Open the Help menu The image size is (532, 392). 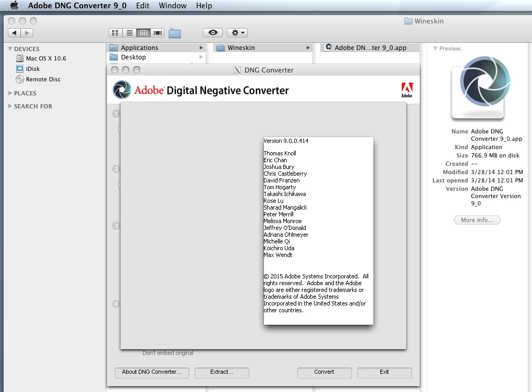(203, 5)
